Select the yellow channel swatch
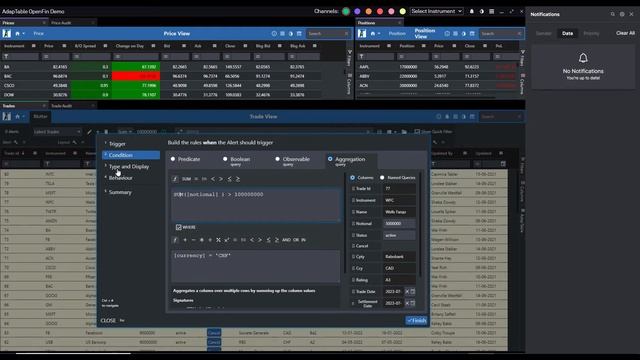 tap(402, 11)
